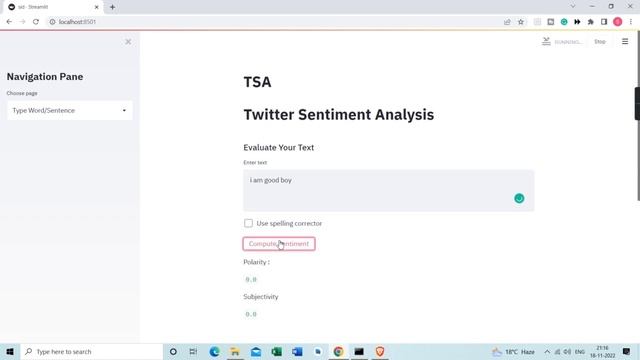The width and height of the screenshot is (640, 360).
Task: Click the green Grammarly icon in text area
Action: [x=519, y=198]
